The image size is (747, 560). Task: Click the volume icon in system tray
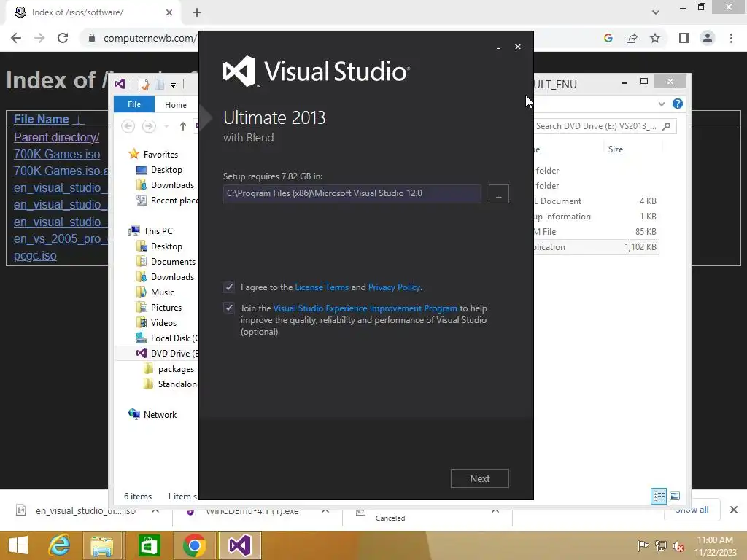coord(678,545)
